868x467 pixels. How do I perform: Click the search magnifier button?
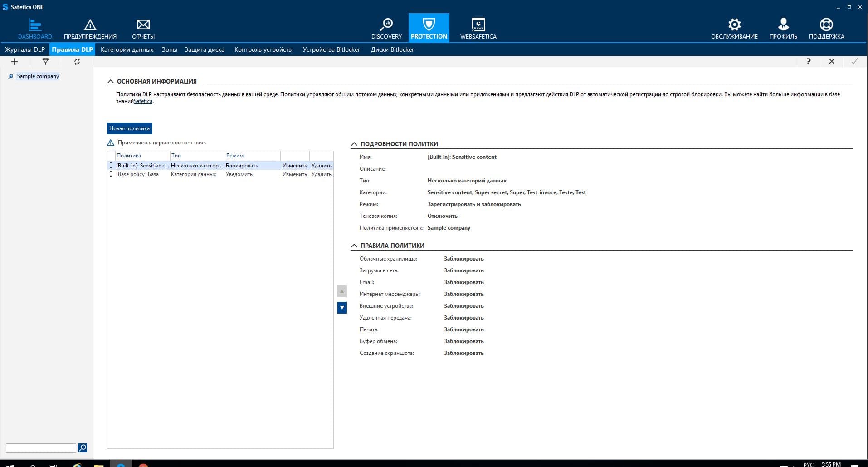point(83,448)
